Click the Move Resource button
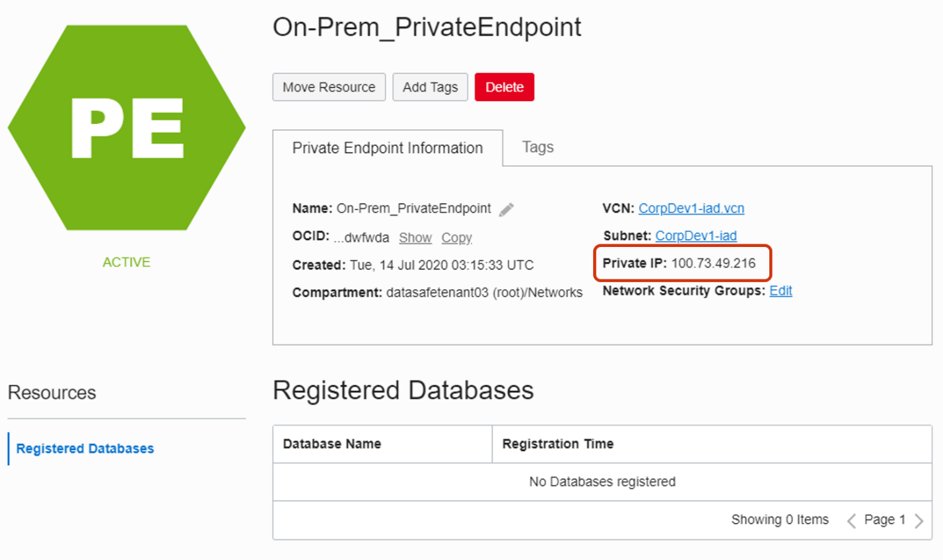The image size is (943, 560). tap(329, 87)
